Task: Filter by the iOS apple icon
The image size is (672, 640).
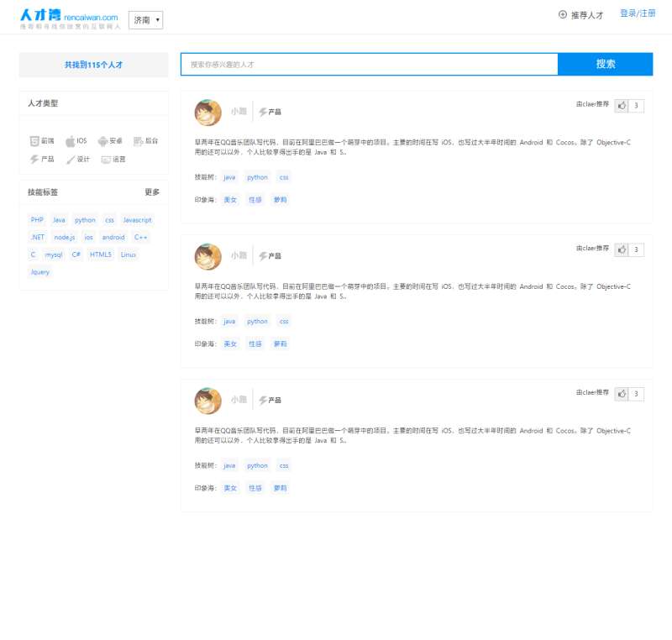Action: click(71, 141)
